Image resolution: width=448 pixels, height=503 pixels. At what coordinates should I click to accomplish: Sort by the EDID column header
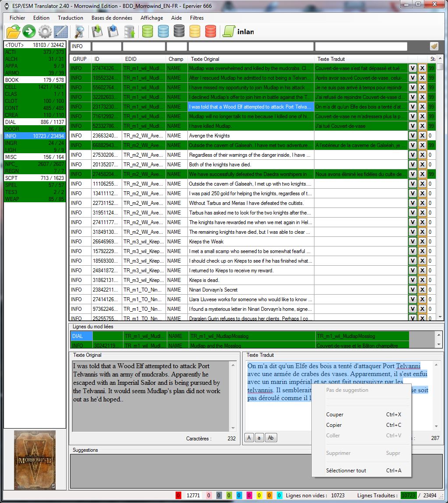(x=144, y=59)
